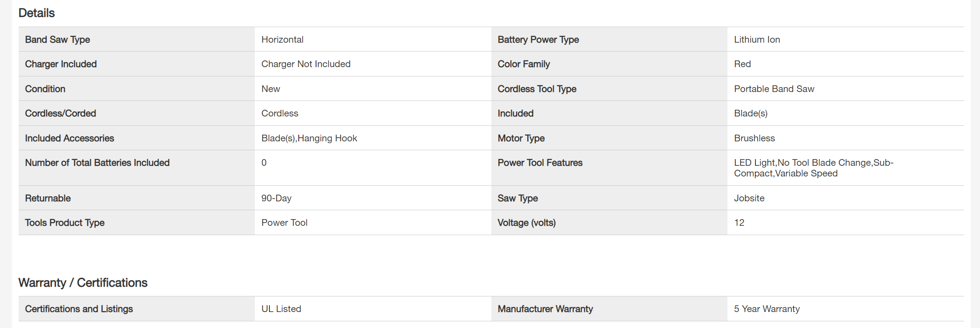
Task: Click the Cordless/Corded label
Action: (60, 113)
